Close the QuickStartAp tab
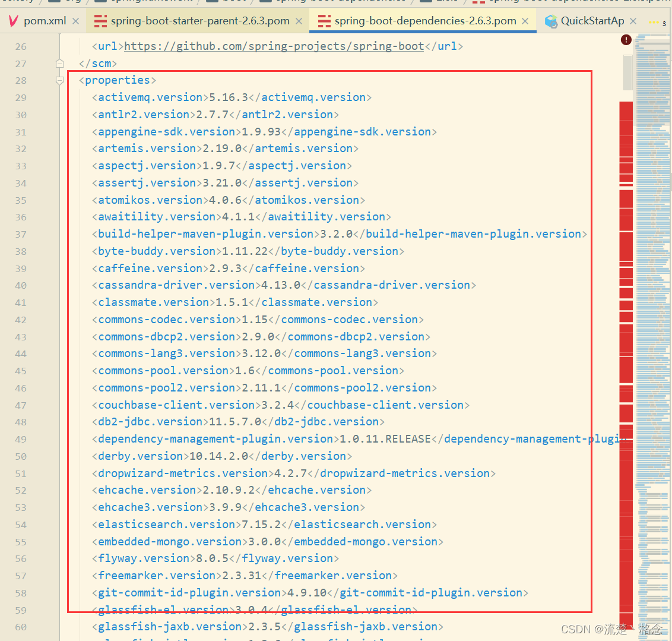 point(633,21)
